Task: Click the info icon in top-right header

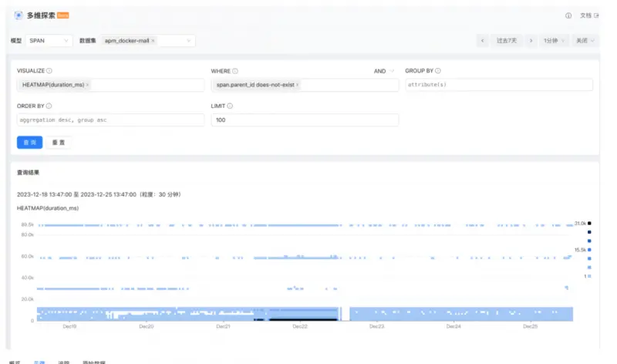Action: coord(568,15)
